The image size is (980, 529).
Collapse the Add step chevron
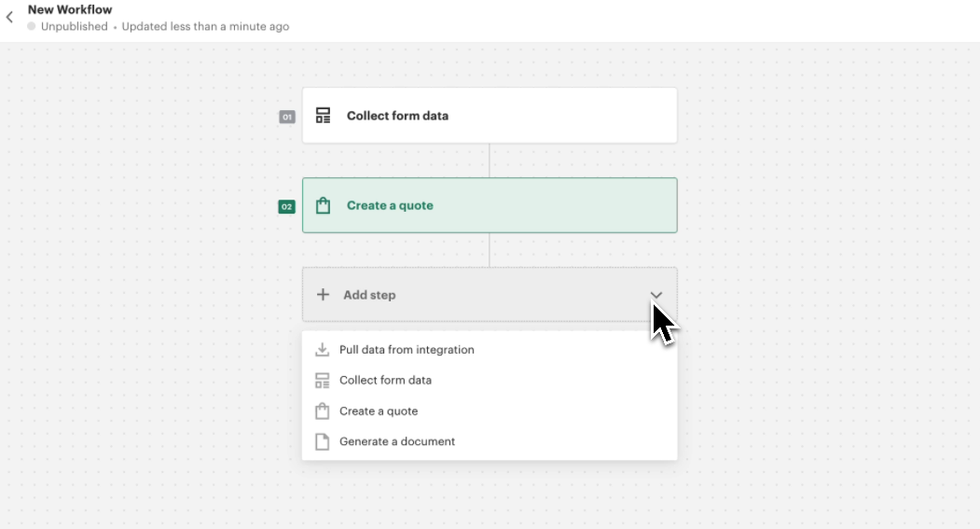tap(656, 295)
